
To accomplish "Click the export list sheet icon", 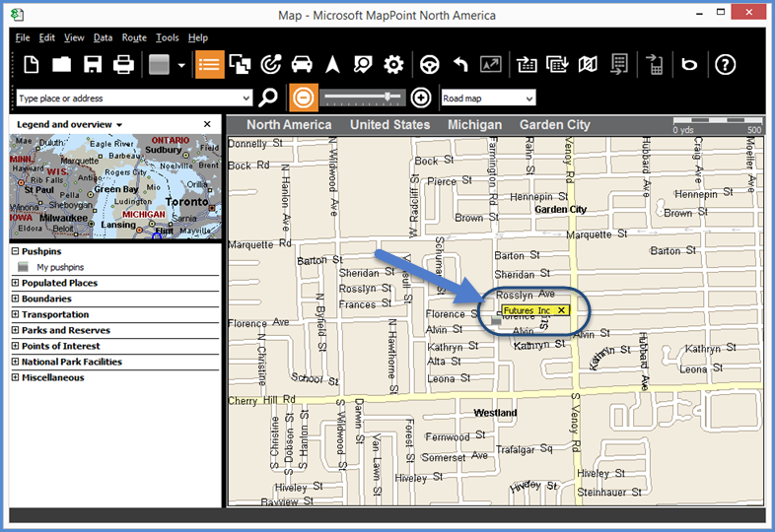I will click(619, 65).
